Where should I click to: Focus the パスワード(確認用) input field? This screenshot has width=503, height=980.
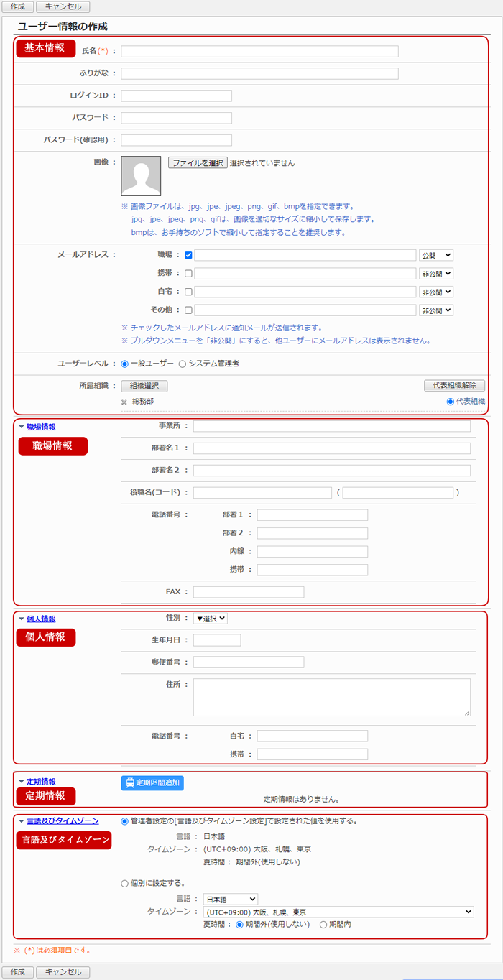coord(177,140)
